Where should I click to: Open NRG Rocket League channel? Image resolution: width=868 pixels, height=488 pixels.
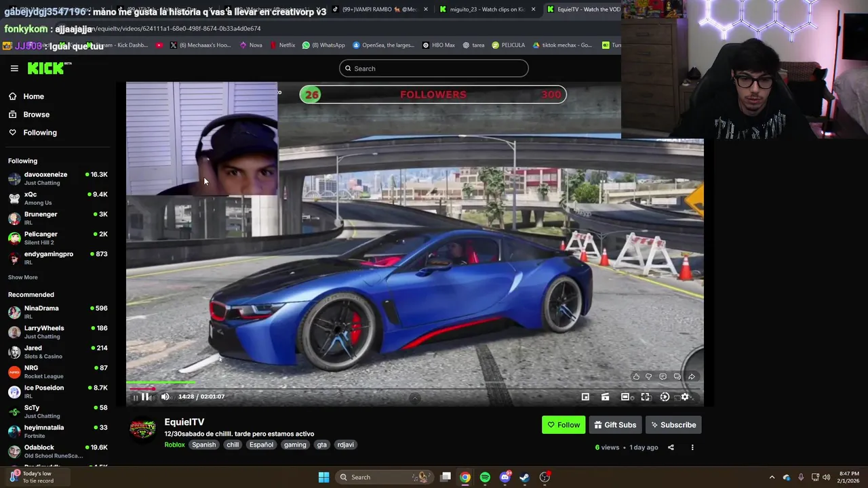coord(58,371)
